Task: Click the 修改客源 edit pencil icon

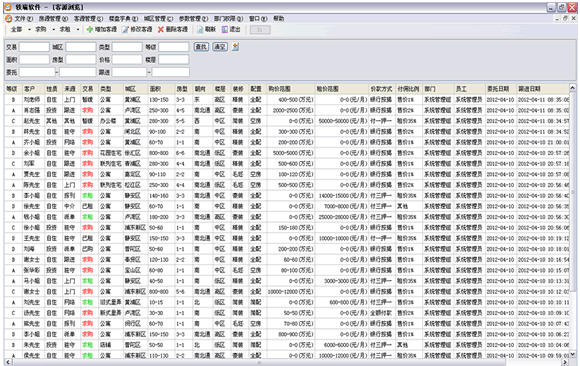Action: pos(125,30)
